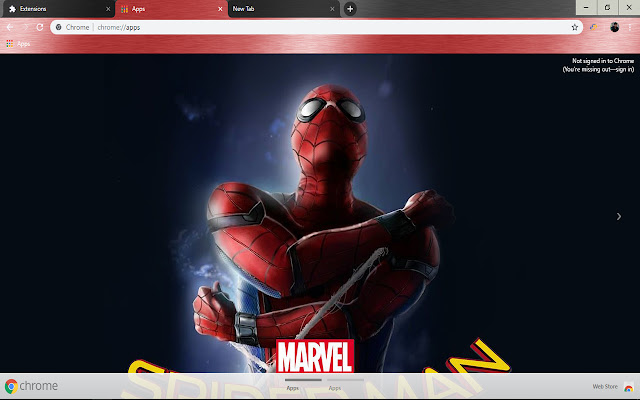Restore down the Chrome window
Image resolution: width=640 pixels, height=400 pixels.
pos(607,7)
